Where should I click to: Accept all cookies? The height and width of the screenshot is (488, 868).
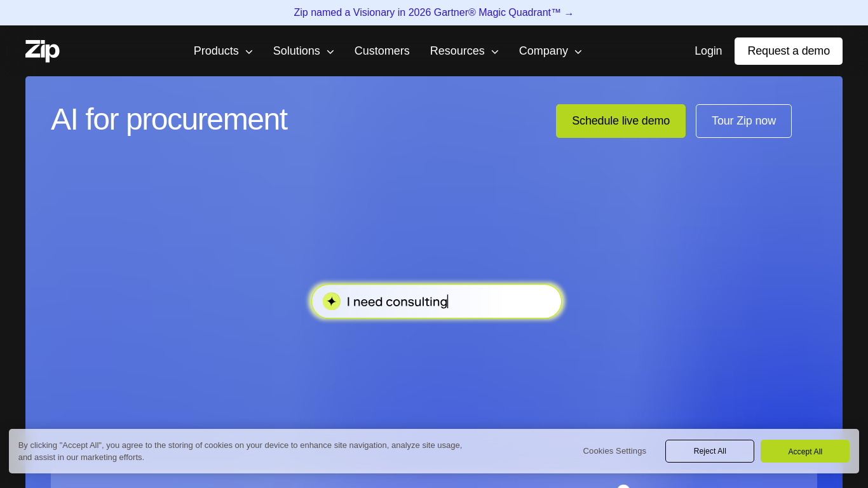805,451
